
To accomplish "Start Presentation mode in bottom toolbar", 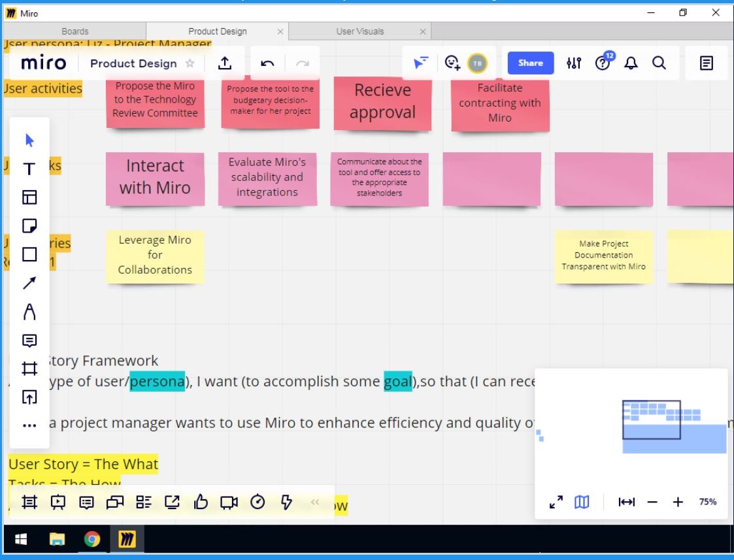I will 58,502.
